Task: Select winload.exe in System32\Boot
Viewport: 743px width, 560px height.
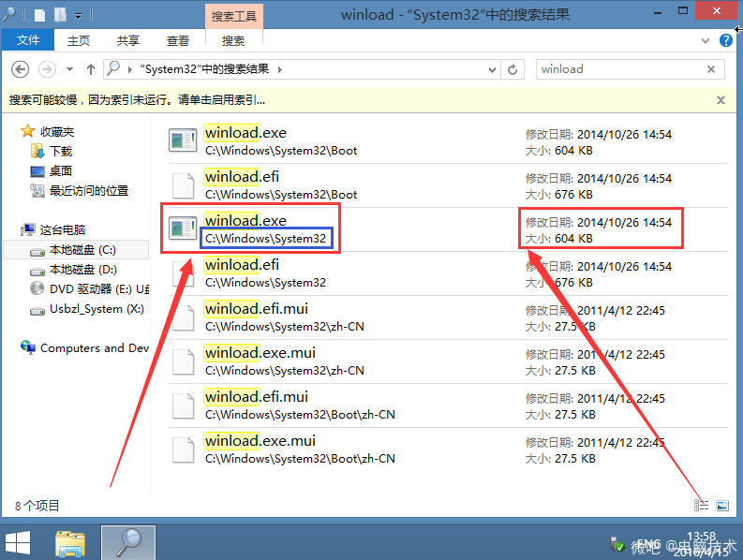Action: pyautogui.click(x=448, y=141)
